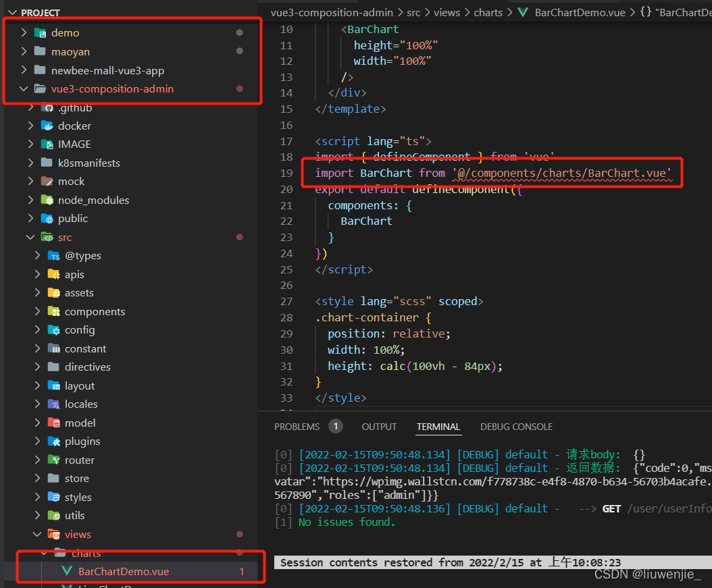This screenshot has height=588, width=712.
Task: Click the demo folder icon
Action: pos(40,32)
